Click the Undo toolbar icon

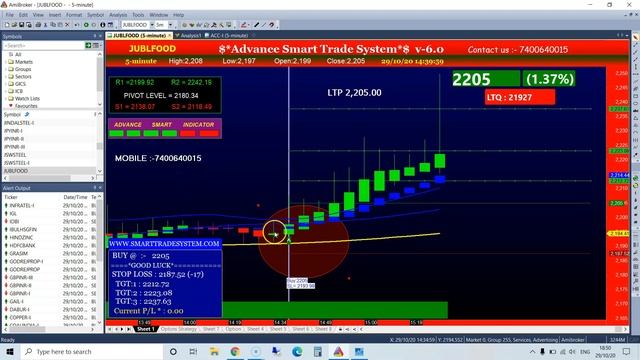coord(77,25)
